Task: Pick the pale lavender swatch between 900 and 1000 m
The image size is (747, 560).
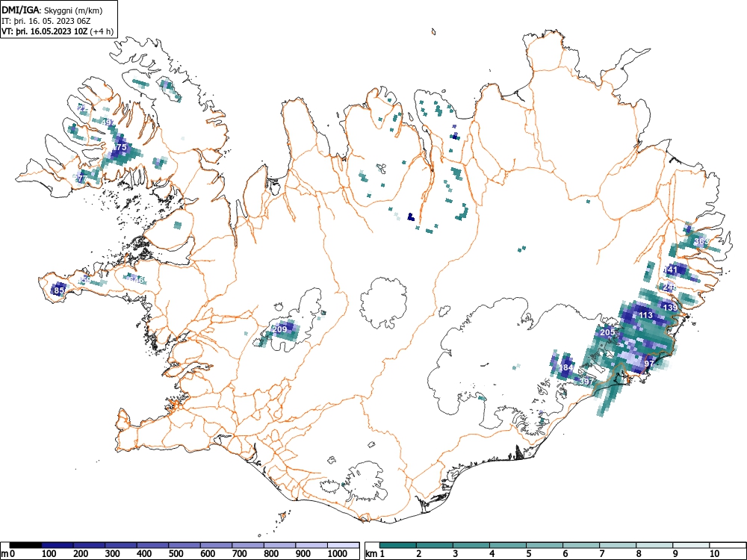Action: point(311,545)
